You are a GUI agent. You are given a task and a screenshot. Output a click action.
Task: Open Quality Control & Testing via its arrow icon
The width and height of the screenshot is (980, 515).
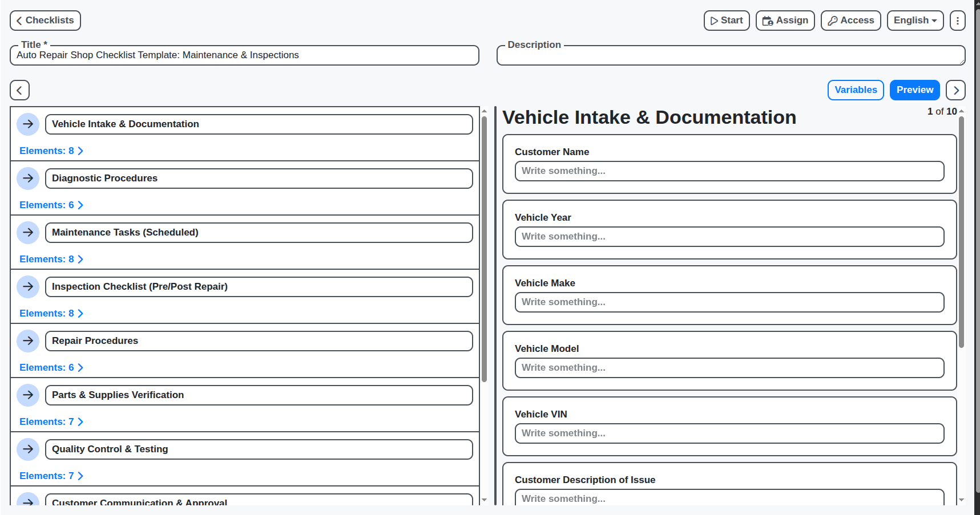tap(28, 449)
